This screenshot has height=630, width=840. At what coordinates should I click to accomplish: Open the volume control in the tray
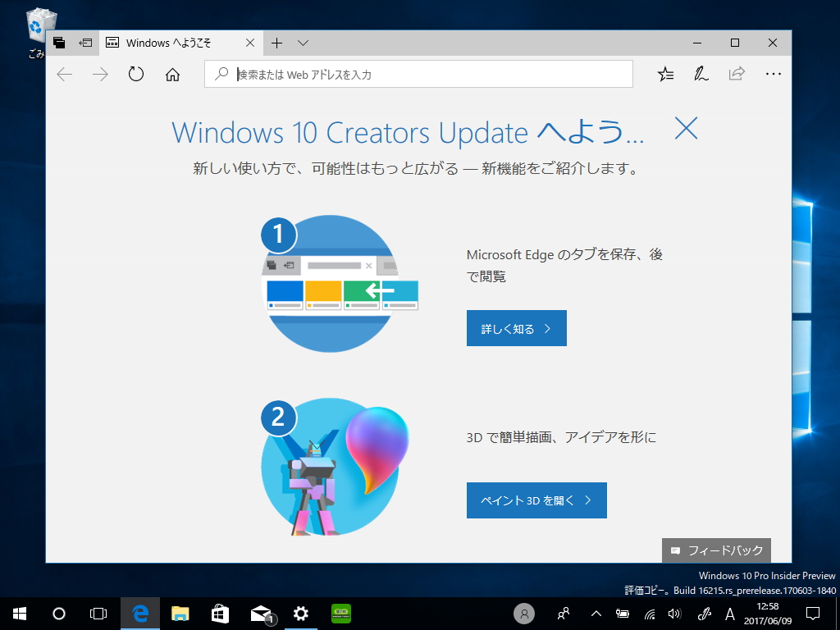click(x=674, y=614)
